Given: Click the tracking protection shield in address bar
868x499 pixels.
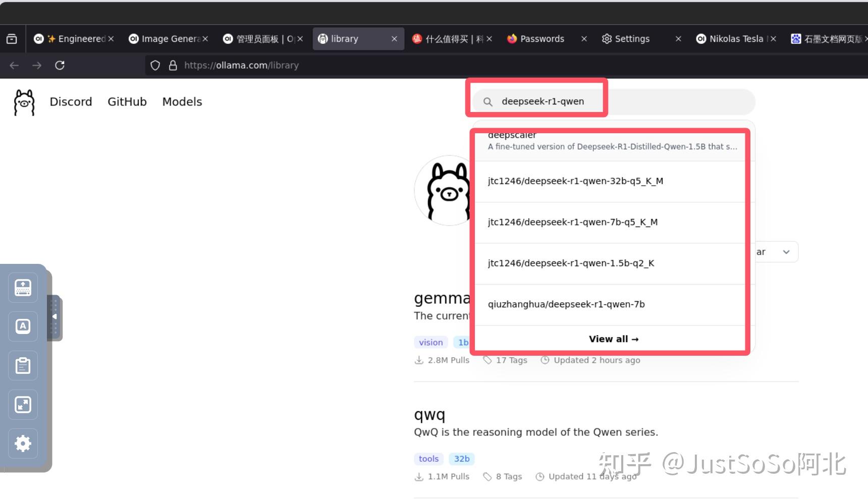Looking at the screenshot, I should [x=155, y=65].
